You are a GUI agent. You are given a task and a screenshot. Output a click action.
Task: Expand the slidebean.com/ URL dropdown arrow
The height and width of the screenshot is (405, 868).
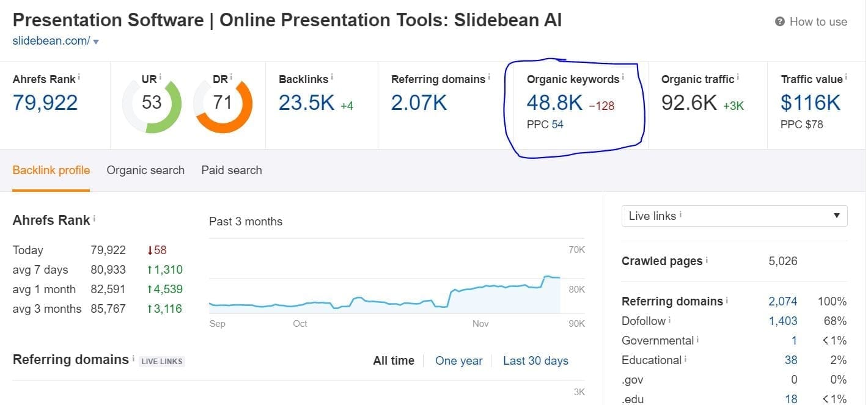click(x=96, y=42)
